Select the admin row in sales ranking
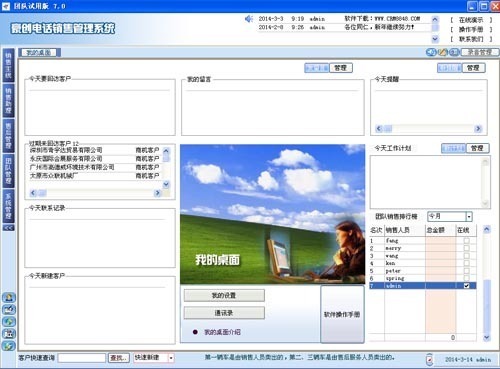This screenshot has height=369, width=500. 423,286
